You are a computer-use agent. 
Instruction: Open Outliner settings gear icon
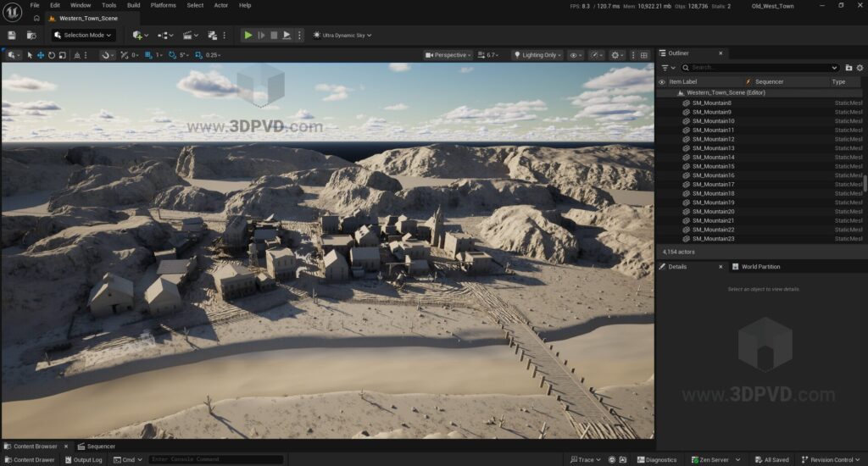(x=860, y=67)
